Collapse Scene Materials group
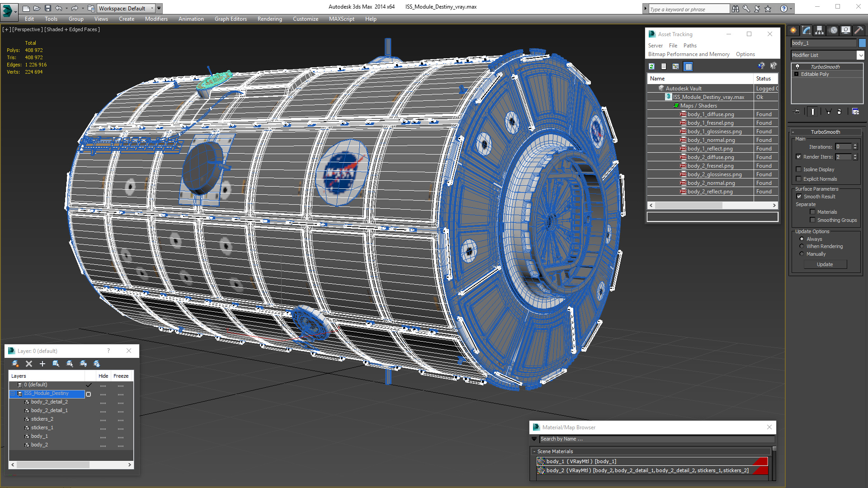The height and width of the screenshot is (488, 868). [534, 451]
